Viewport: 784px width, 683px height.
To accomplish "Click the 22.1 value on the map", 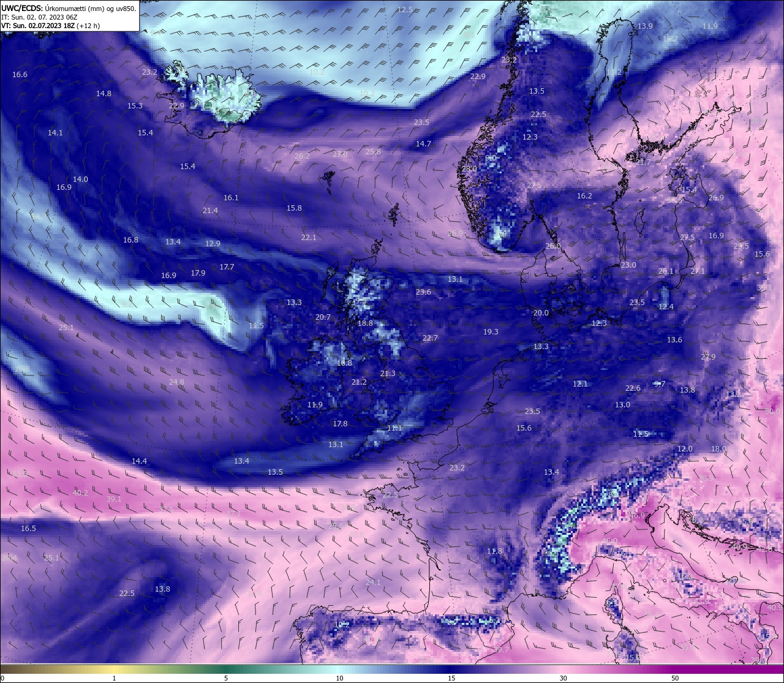I will [309, 237].
